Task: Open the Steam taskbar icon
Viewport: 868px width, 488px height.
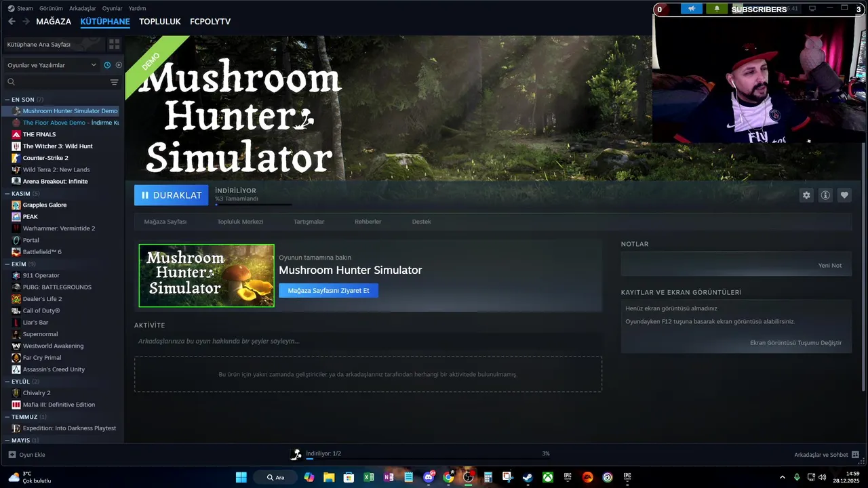Action: 528,477
